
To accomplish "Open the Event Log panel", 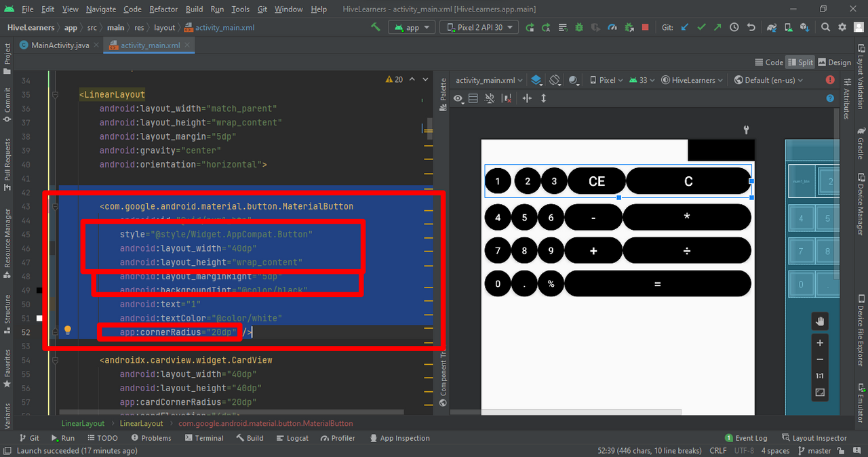I will coord(746,438).
